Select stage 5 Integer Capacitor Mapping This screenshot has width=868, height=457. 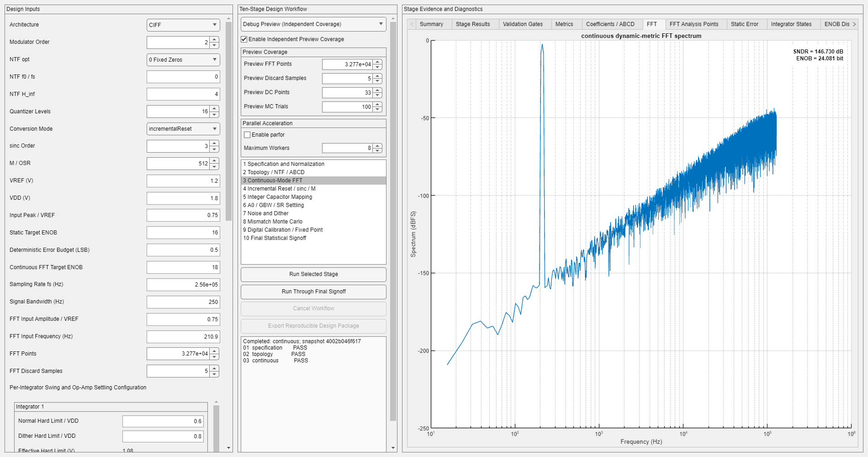[x=313, y=197]
